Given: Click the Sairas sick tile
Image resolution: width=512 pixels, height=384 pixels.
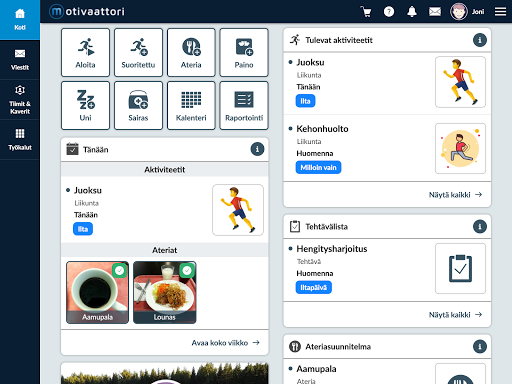Looking at the screenshot, I should pyautogui.click(x=138, y=105).
